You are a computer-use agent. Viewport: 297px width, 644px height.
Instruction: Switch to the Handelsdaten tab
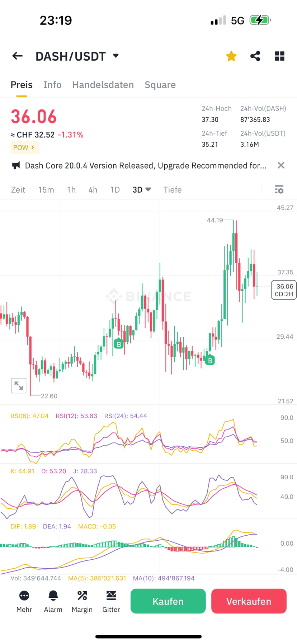tap(103, 85)
